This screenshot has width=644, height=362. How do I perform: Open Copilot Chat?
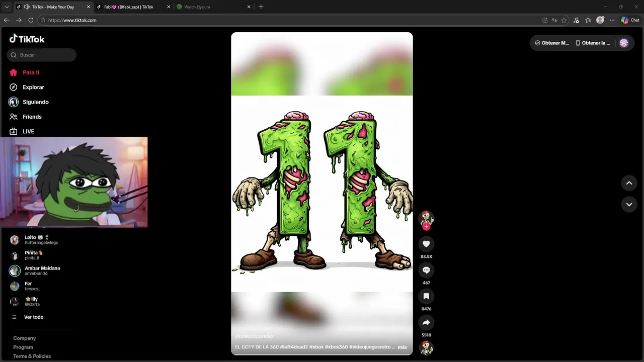click(x=630, y=20)
